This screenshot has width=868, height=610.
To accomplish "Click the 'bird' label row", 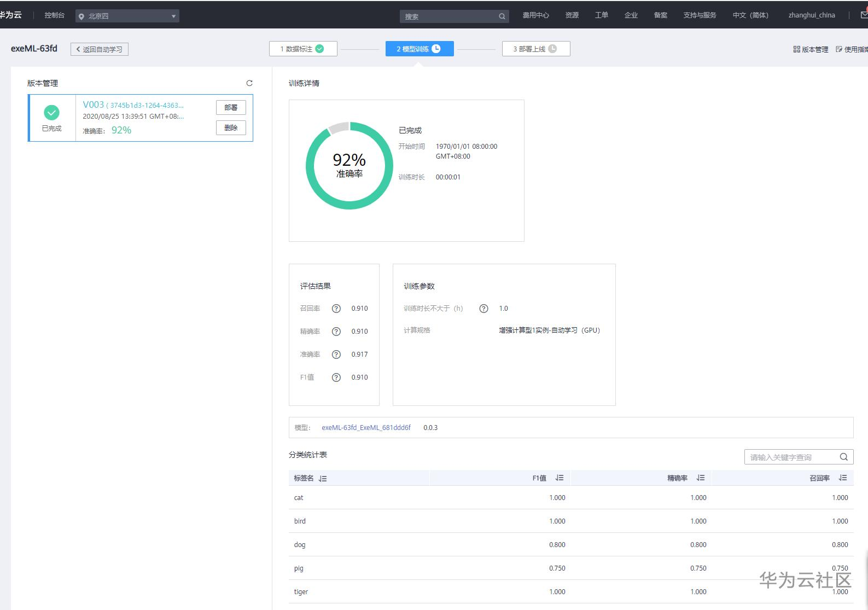I will click(571, 521).
